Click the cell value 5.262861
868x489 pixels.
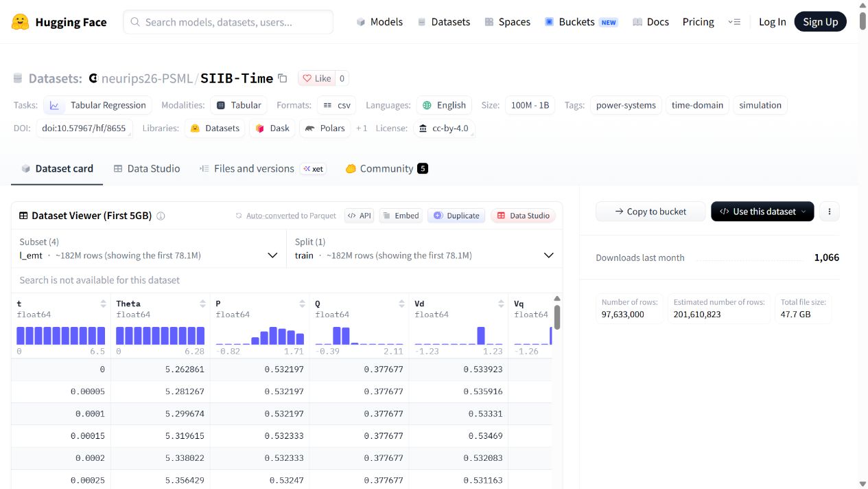(x=185, y=369)
